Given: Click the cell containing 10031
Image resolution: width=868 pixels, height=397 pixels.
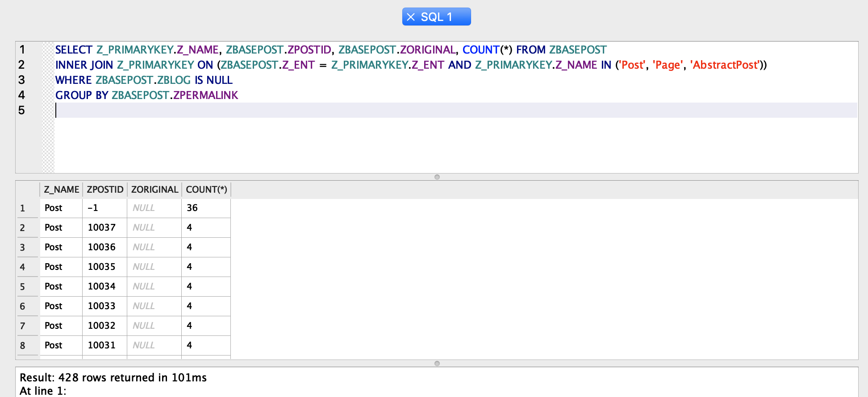Looking at the screenshot, I should click(x=105, y=345).
